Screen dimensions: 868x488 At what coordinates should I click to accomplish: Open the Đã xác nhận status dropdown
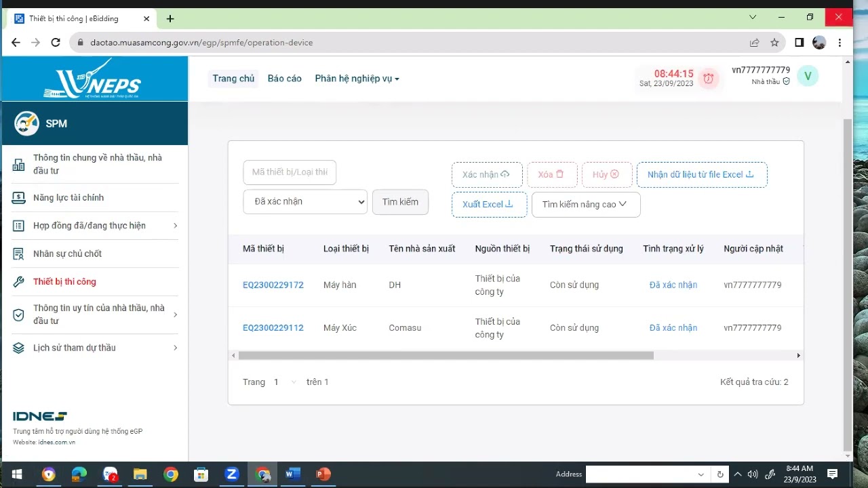point(305,201)
